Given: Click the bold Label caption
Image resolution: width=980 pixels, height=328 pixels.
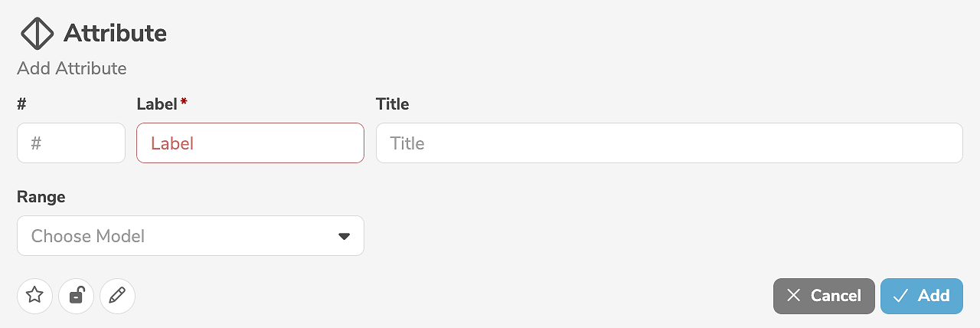Looking at the screenshot, I should 156,104.
